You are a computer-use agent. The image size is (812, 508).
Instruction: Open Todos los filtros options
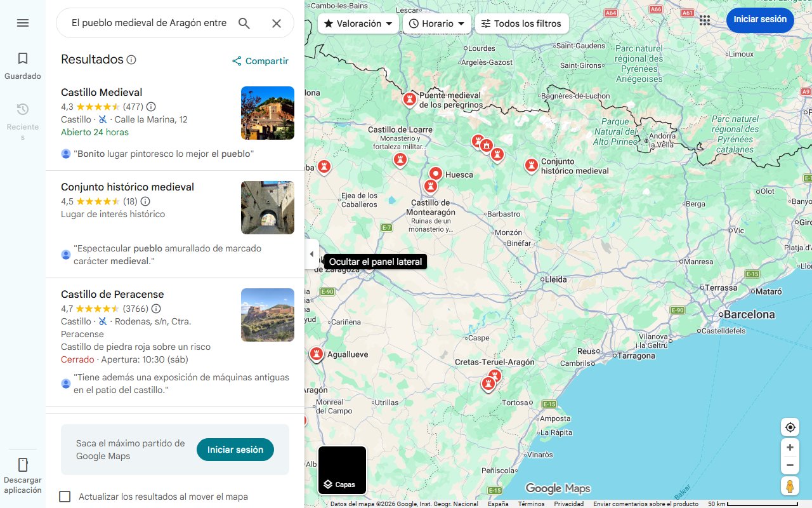pyautogui.click(x=521, y=23)
